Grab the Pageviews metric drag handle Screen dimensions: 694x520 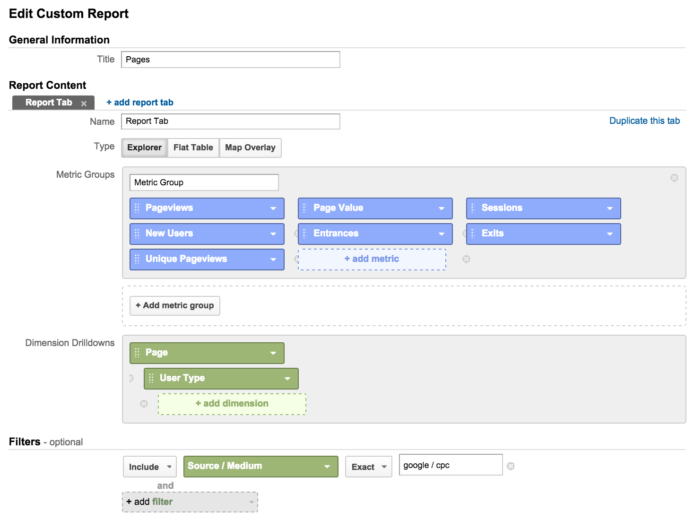pos(137,208)
